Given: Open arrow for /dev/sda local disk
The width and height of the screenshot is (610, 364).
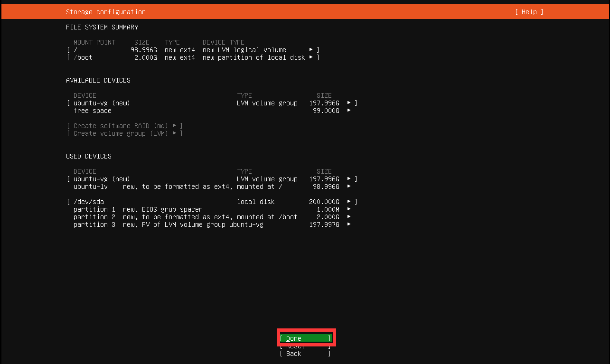Looking at the screenshot, I should pos(349,202).
